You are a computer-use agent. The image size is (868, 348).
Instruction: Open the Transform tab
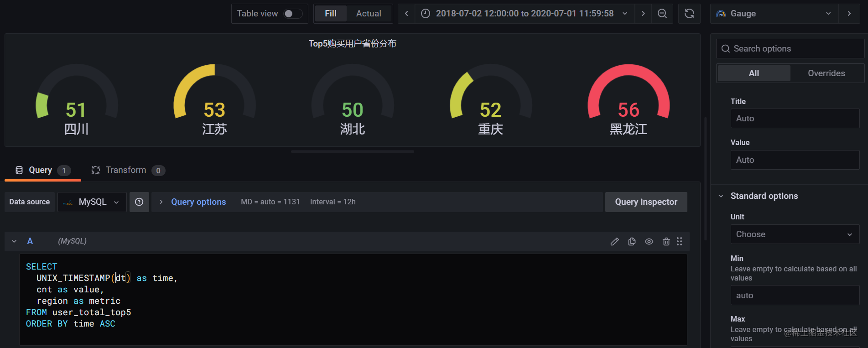pos(128,170)
